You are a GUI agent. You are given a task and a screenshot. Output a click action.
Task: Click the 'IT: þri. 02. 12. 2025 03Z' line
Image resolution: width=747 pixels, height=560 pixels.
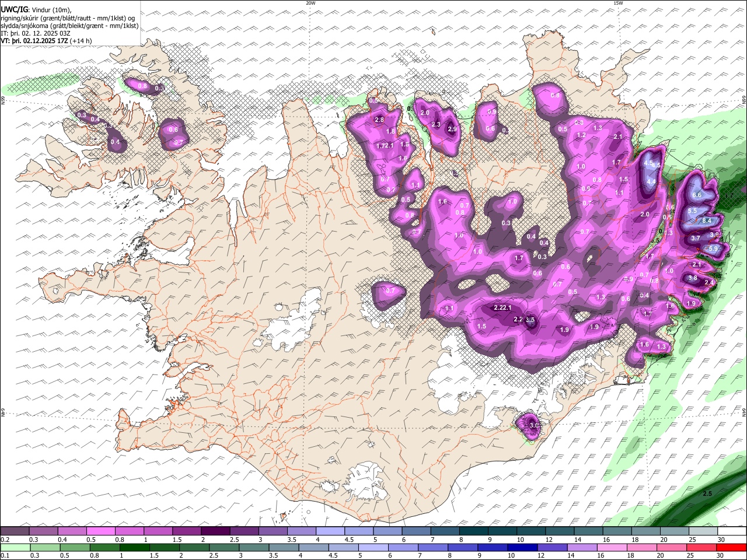(x=36, y=33)
